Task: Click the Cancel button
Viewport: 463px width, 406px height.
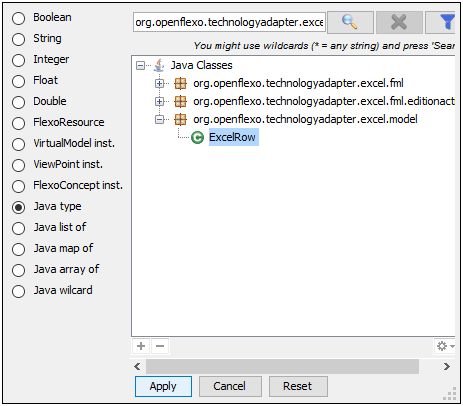Action: click(x=230, y=386)
